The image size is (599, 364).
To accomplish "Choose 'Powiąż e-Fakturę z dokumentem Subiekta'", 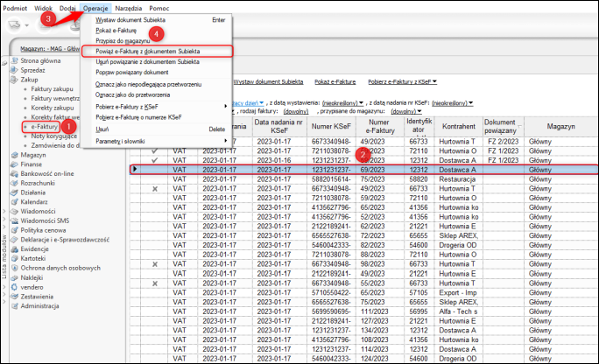I will pos(146,52).
